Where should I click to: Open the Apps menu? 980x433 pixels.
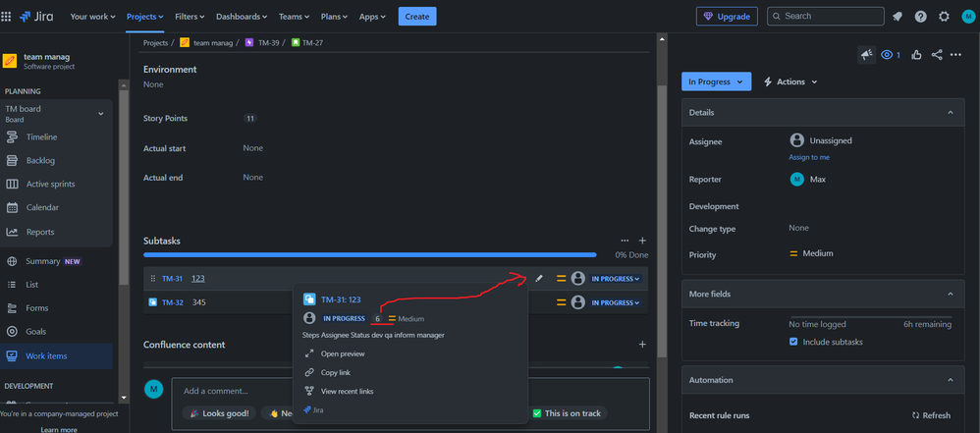click(x=372, y=17)
